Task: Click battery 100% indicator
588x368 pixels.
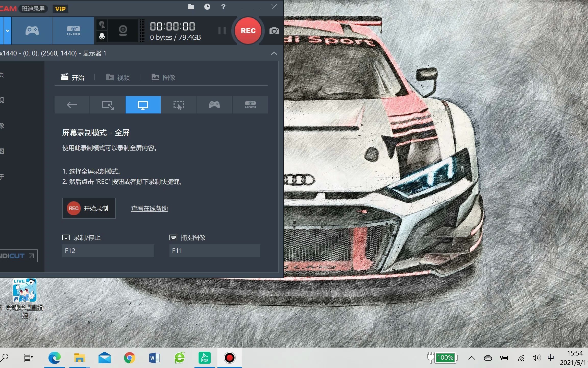Action: [442, 358]
